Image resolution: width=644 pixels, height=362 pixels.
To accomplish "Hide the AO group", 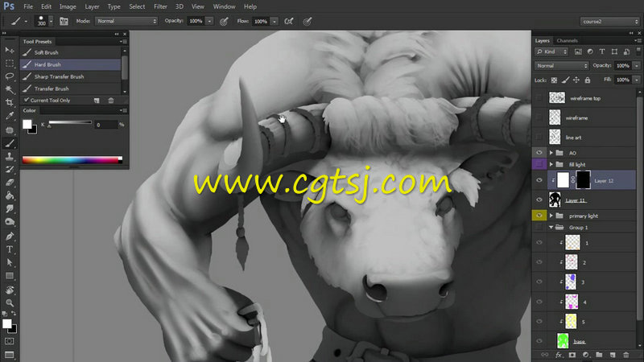I will 539,153.
